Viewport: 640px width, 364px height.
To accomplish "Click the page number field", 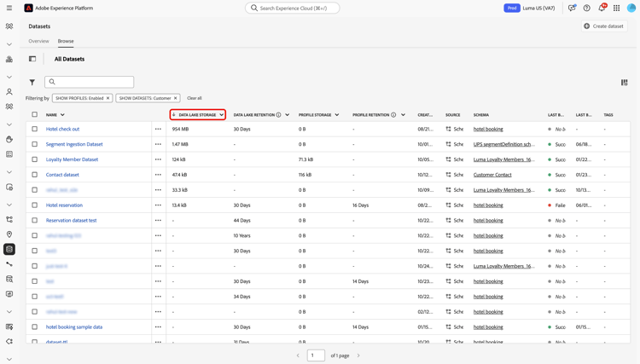I will click(316, 355).
